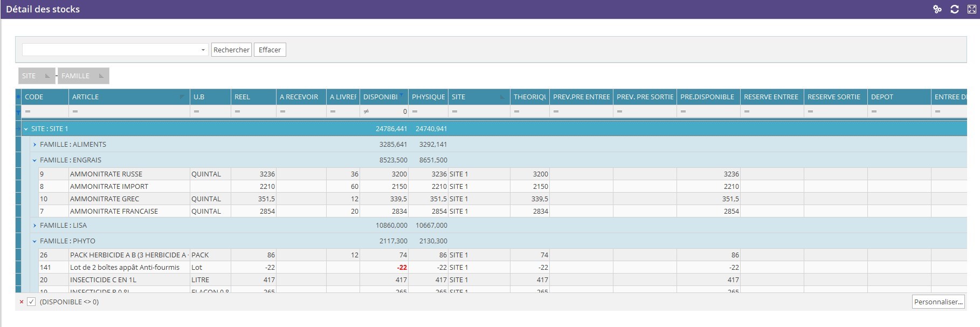Collapse the SITE : SITE 1 group

tap(26, 129)
